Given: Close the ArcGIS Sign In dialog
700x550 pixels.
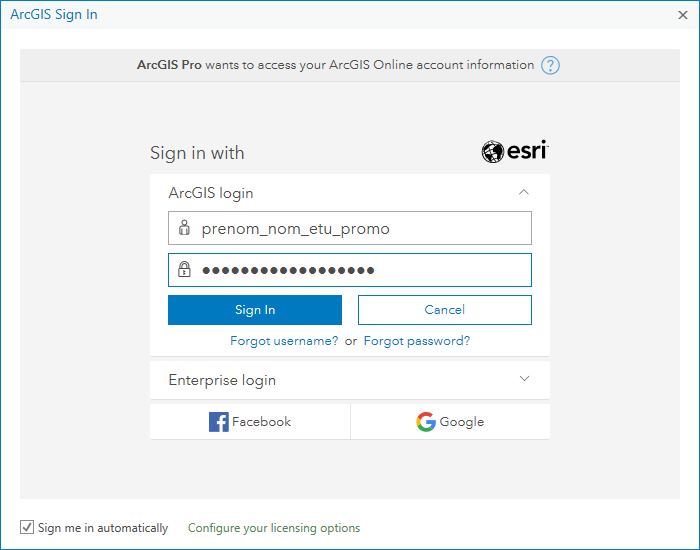Looking at the screenshot, I should point(683,15).
